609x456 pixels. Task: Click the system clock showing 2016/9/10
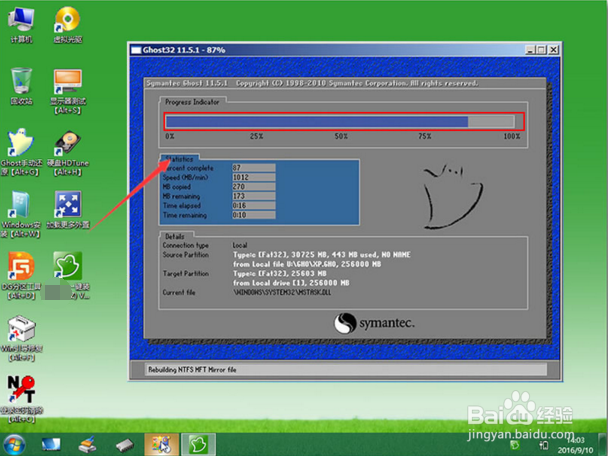(x=575, y=445)
